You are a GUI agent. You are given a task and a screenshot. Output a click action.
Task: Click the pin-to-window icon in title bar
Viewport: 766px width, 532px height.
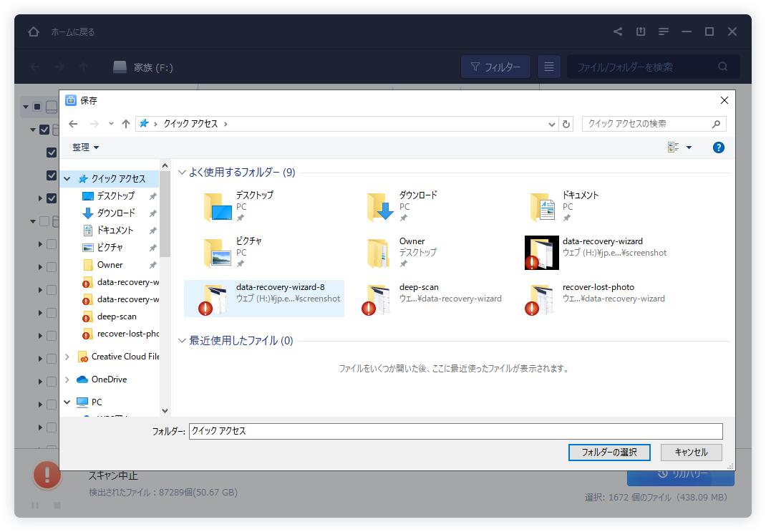pos(641,32)
